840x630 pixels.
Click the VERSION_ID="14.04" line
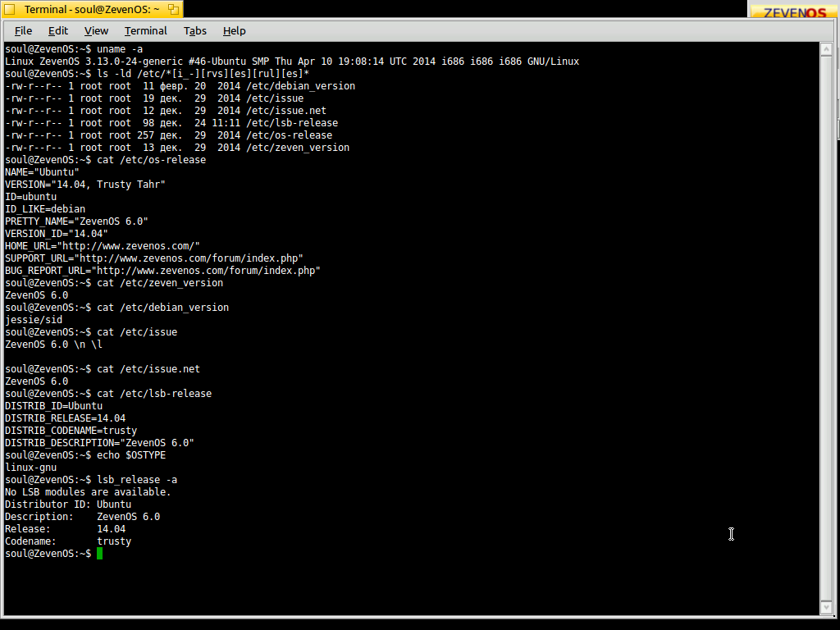click(57, 234)
